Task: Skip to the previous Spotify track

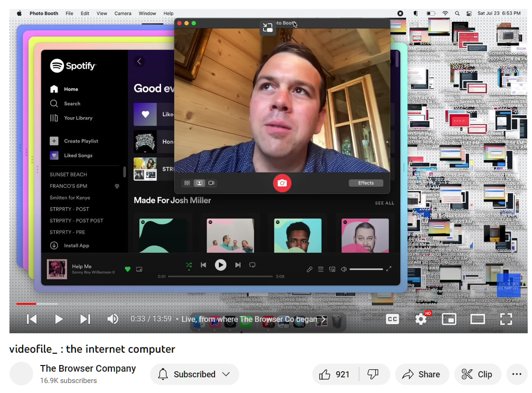Action: point(203,265)
